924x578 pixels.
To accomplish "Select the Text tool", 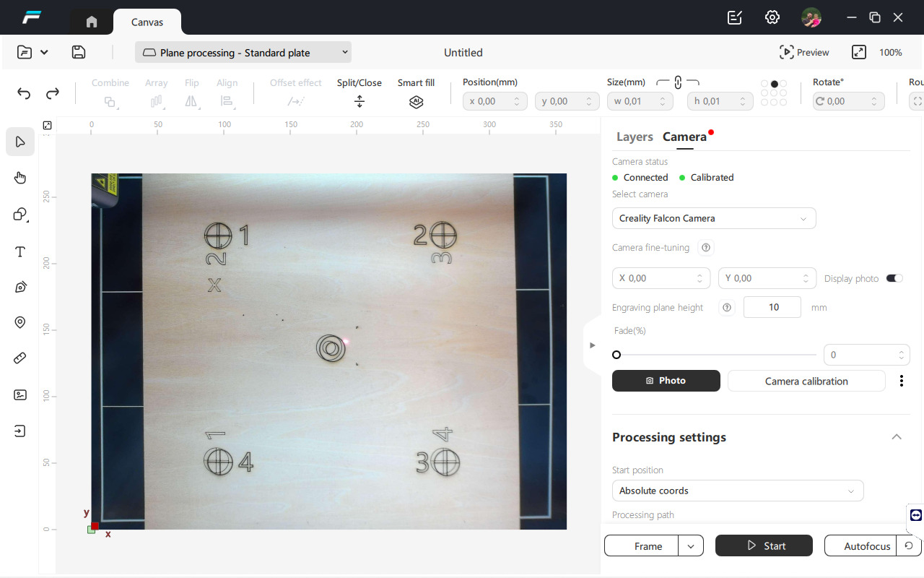I will point(20,251).
